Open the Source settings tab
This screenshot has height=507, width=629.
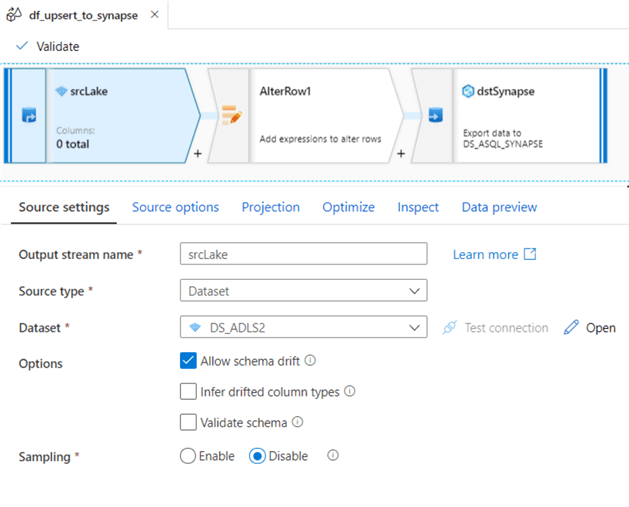click(64, 207)
